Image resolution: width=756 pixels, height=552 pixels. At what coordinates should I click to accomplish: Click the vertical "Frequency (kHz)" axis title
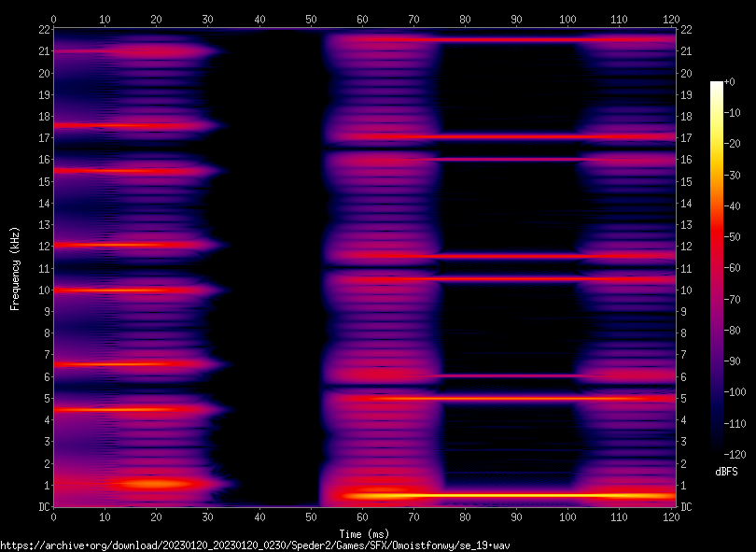click(15, 268)
